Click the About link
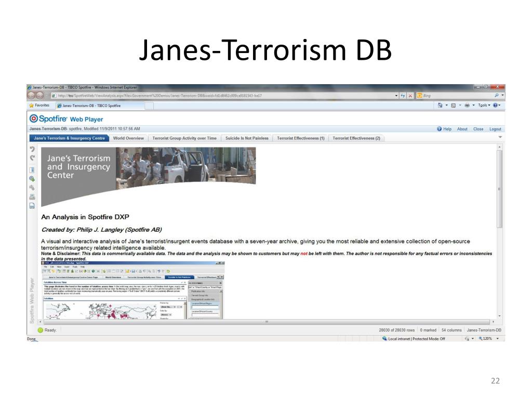532x399 pixels. tap(462, 129)
